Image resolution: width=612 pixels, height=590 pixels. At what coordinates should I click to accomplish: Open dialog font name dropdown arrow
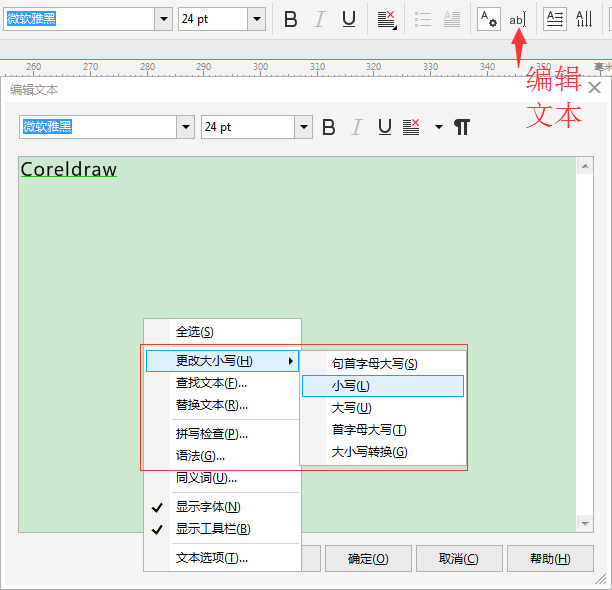pyautogui.click(x=185, y=127)
